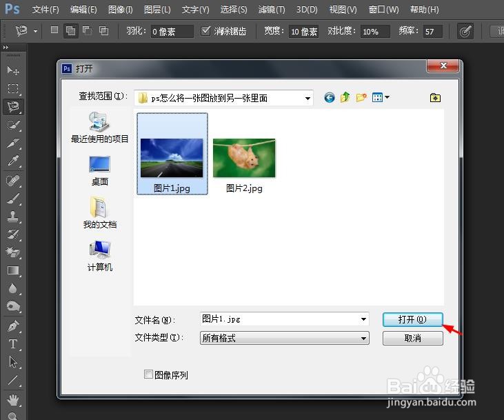Select the Eraser tool

[x=13, y=252]
